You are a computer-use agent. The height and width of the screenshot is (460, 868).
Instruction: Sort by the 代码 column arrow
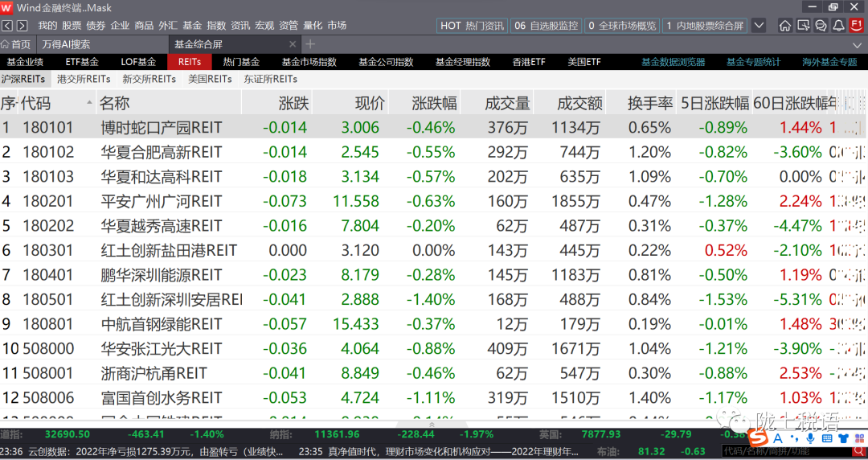coord(89,102)
